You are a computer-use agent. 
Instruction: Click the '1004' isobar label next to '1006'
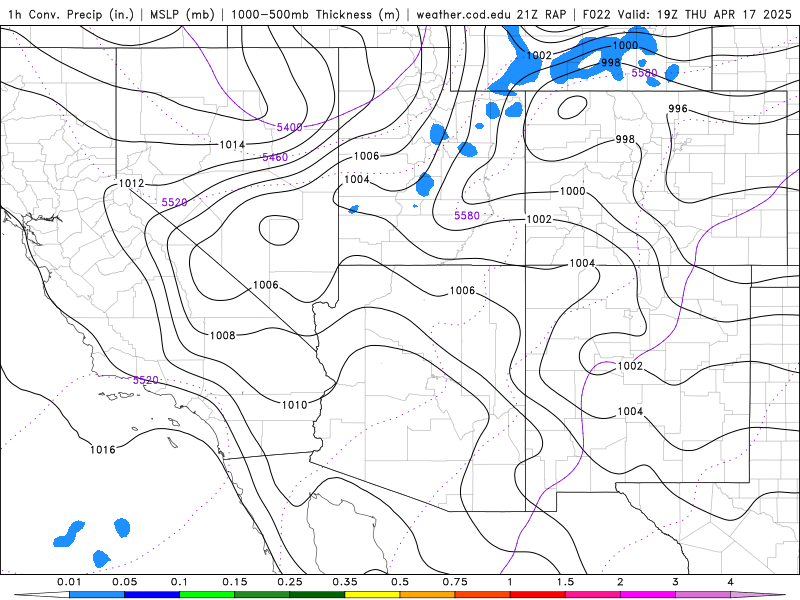357,179
